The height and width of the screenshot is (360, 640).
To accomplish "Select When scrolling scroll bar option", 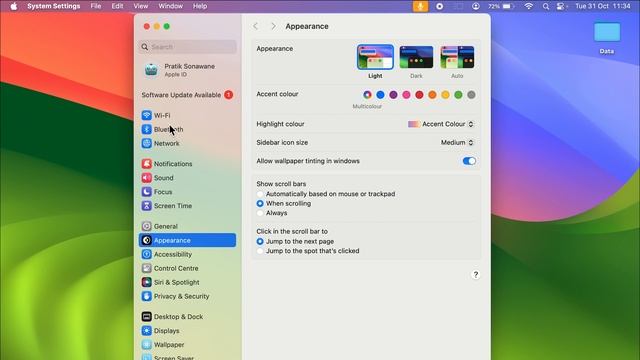I will click(260, 203).
